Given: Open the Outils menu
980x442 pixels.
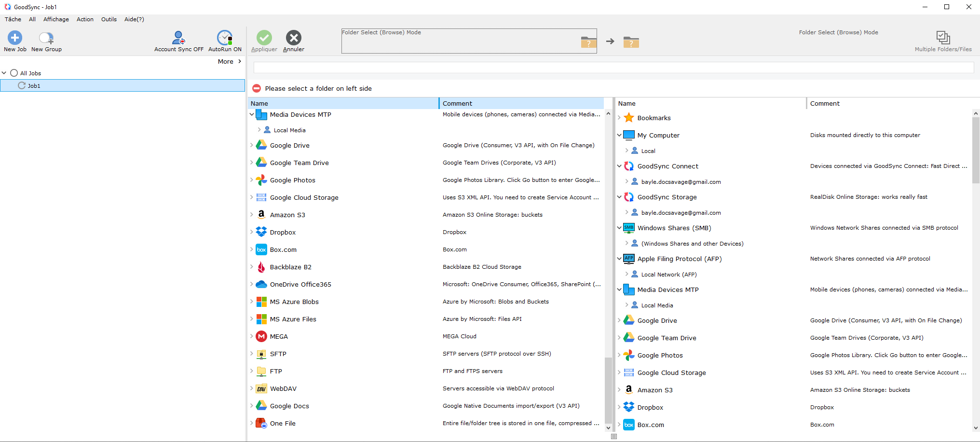Looking at the screenshot, I should 109,19.
